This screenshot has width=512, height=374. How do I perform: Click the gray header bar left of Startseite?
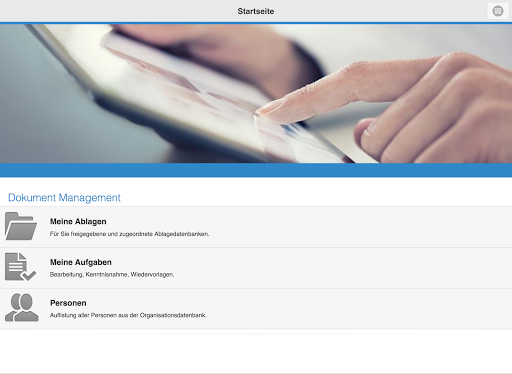(x=117, y=11)
